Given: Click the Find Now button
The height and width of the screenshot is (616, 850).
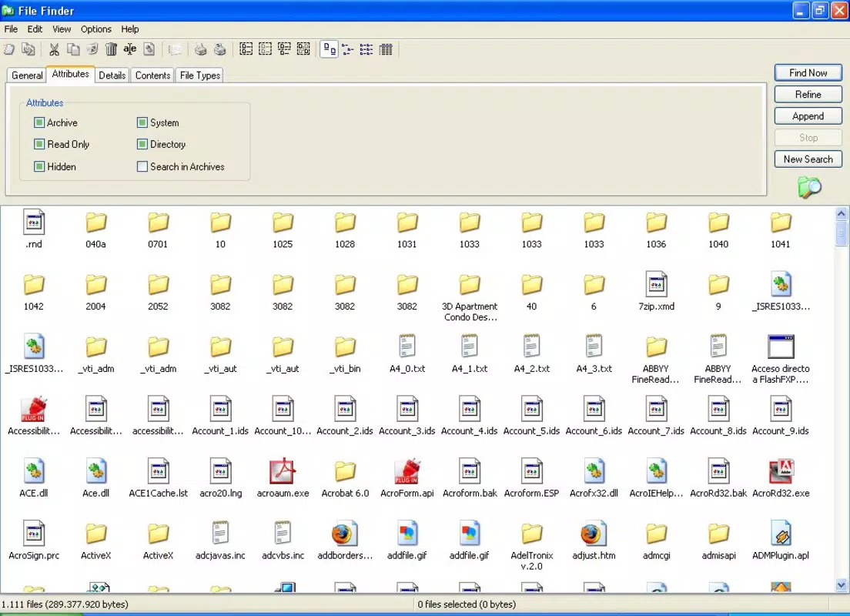Looking at the screenshot, I should 808,72.
